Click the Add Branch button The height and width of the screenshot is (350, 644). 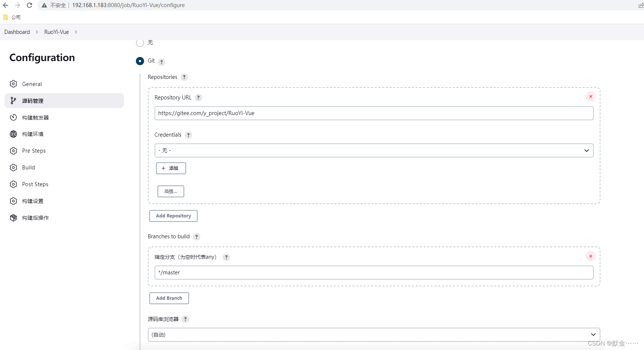(x=169, y=298)
